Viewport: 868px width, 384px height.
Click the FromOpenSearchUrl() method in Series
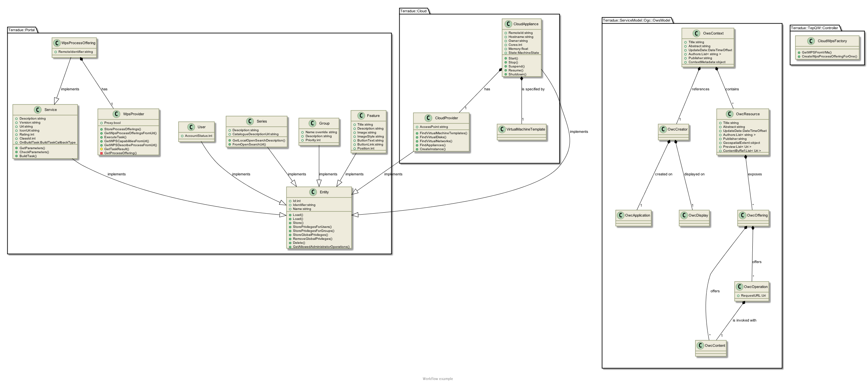point(249,144)
